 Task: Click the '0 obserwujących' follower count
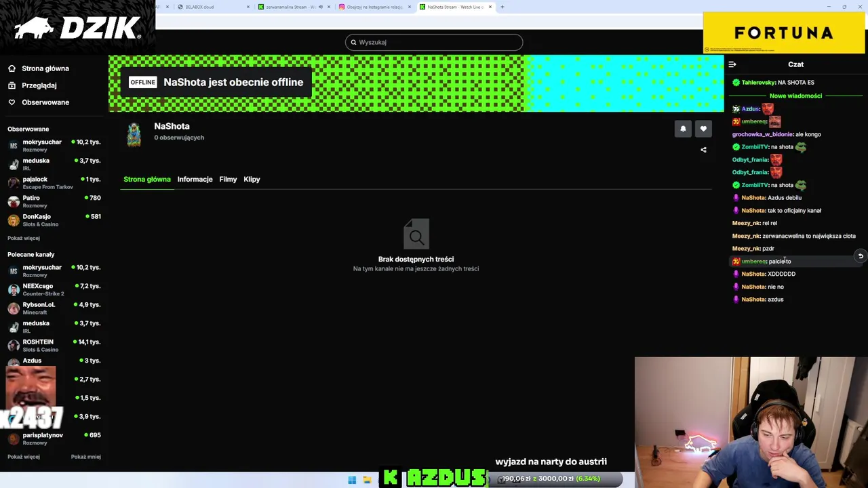[x=179, y=138]
